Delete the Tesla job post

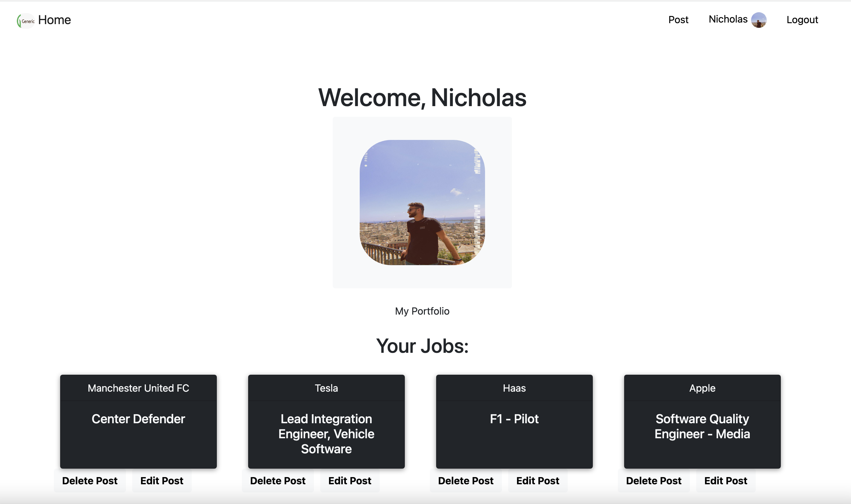(x=278, y=481)
